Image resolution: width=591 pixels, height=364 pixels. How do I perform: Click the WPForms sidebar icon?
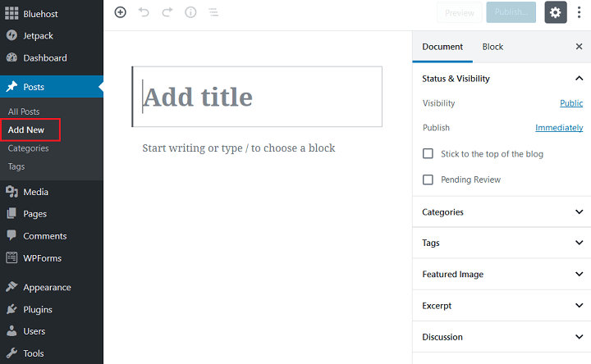(11, 258)
